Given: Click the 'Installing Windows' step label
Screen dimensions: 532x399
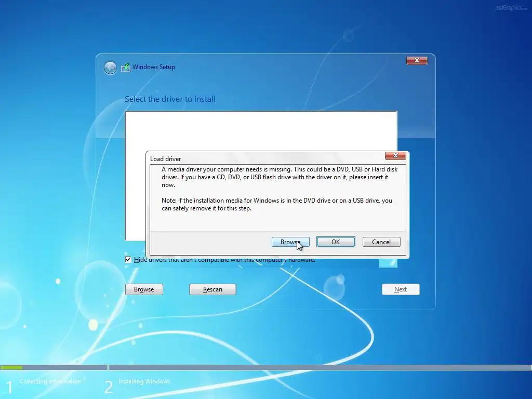Looking at the screenshot, I should [x=144, y=381].
